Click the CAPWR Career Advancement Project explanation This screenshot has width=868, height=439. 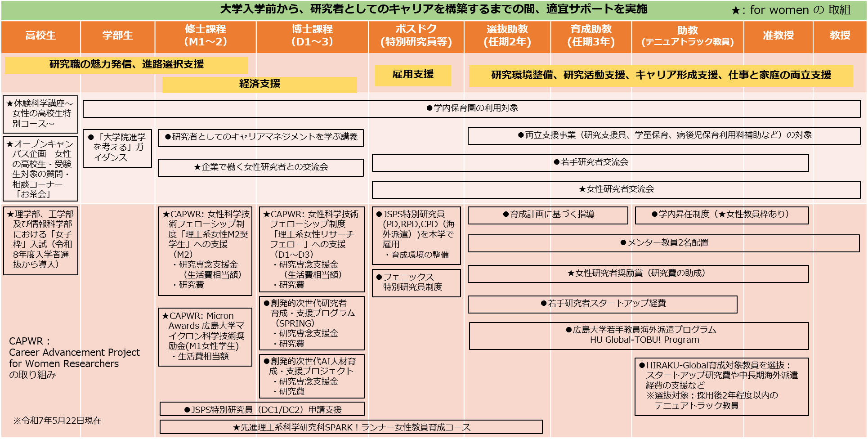pos(74,358)
